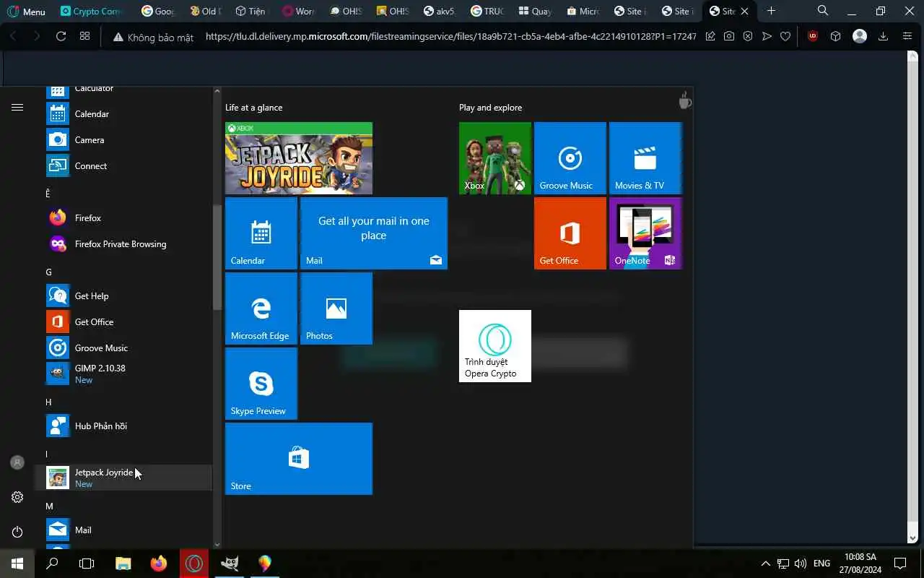The height and width of the screenshot is (578, 924).
Task: Launch Firefox from the app list
Action: point(123,218)
